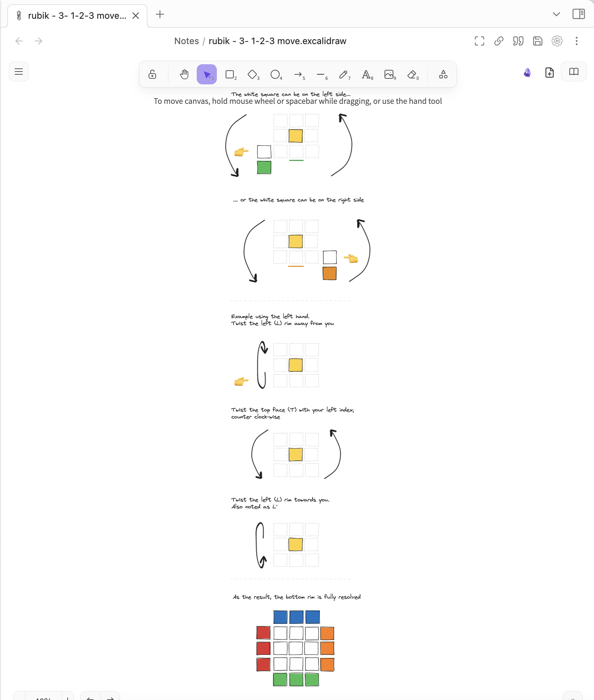
Task: Select the Text tool
Action: [x=367, y=74]
